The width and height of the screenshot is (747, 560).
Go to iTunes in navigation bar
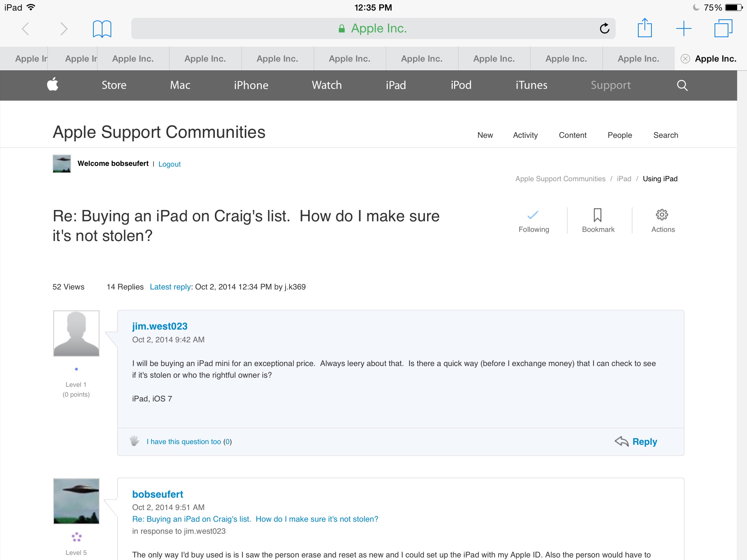tap(531, 85)
